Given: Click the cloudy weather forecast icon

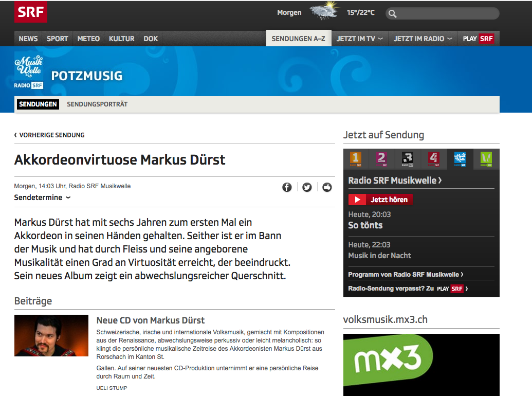Looking at the screenshot, I should 324,11.
